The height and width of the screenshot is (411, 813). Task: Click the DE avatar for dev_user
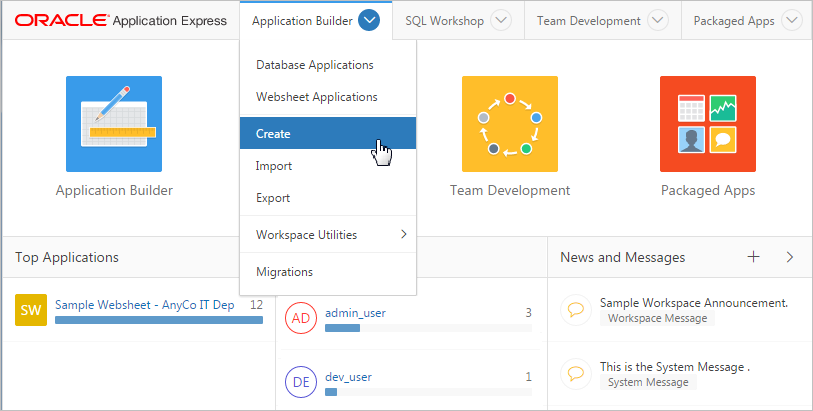[301, 382]
